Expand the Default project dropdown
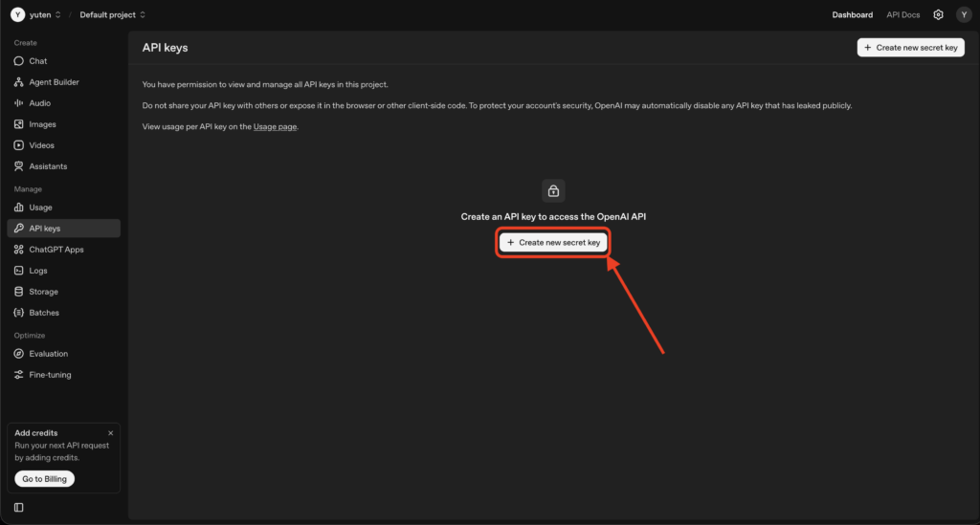Viewport: 980px width, 525px height. (113, 15)
